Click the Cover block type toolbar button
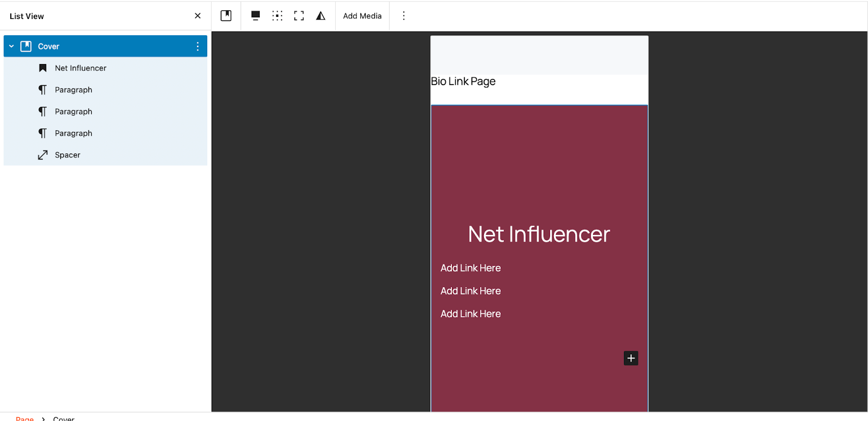Screen dimensions: 868x421 (226, 16)
